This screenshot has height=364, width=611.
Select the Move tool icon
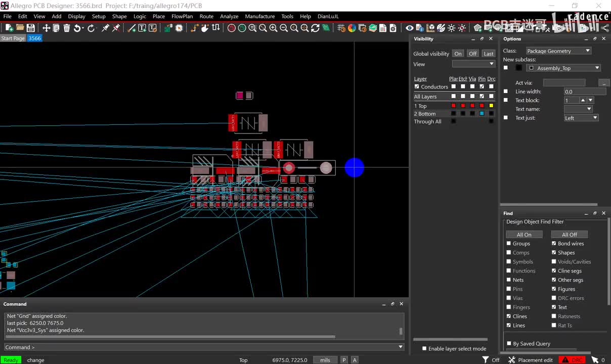click(46, 28)
